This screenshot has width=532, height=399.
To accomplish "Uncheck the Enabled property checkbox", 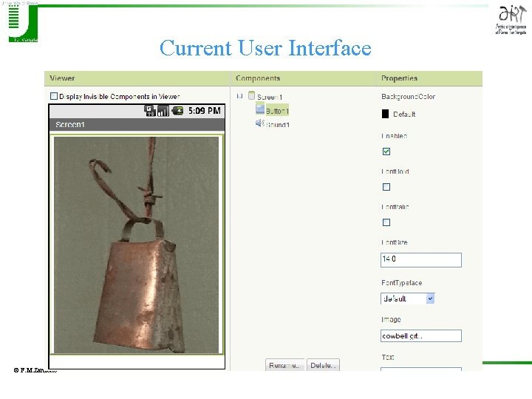I will click(386, 151).
